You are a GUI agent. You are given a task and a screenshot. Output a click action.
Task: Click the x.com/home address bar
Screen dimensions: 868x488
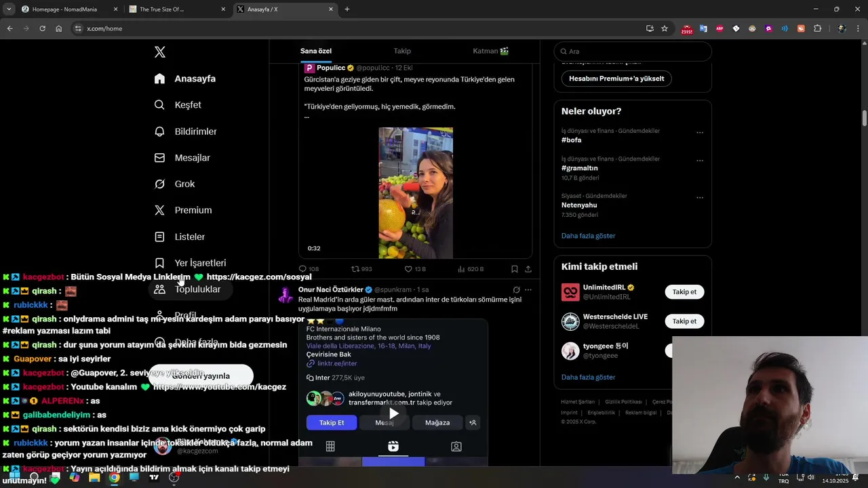coord(105,28)
